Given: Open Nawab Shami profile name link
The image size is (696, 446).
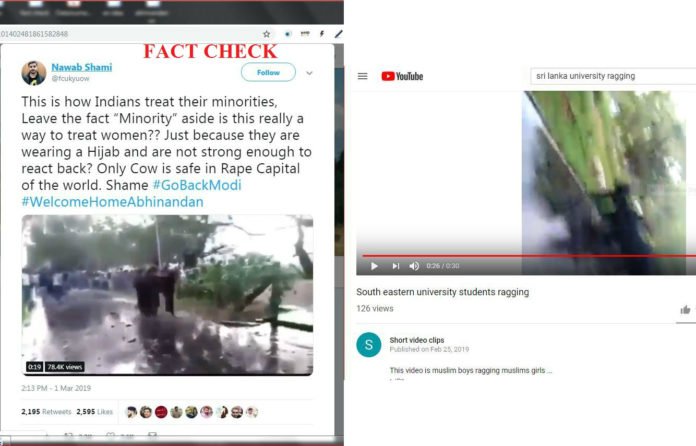Looking at the screenshot, I should [x=82, y=67].
